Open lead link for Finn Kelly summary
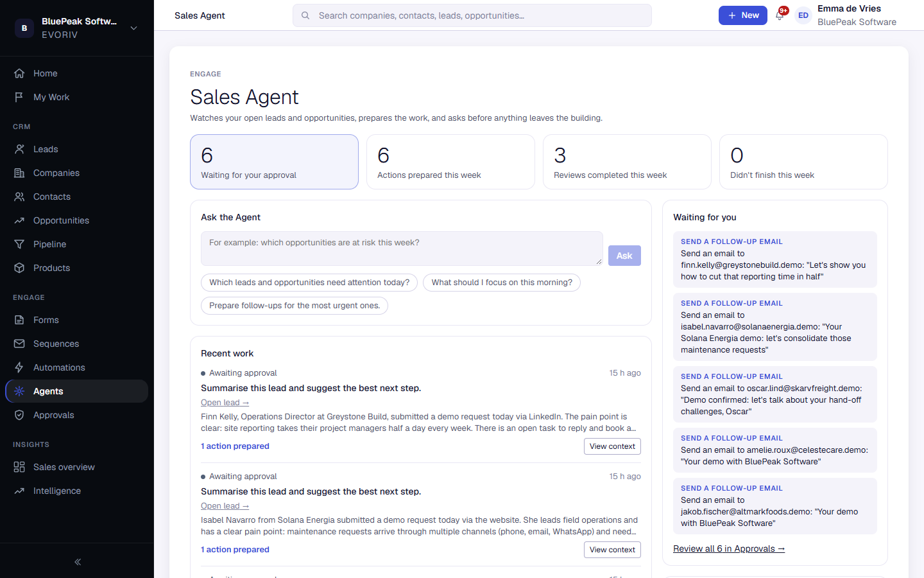Image resolution: width=924 pixels, height=578 pixels. (225, 403)
